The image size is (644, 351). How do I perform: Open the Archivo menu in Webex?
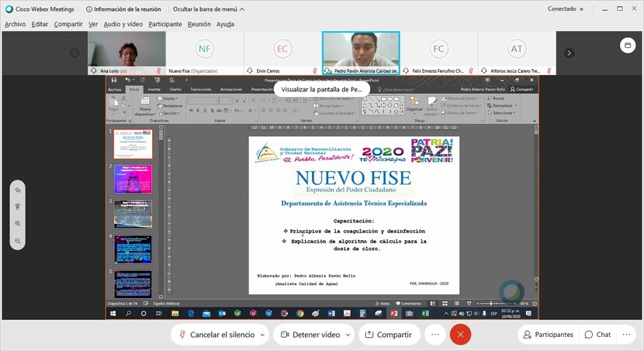point(16,24)
